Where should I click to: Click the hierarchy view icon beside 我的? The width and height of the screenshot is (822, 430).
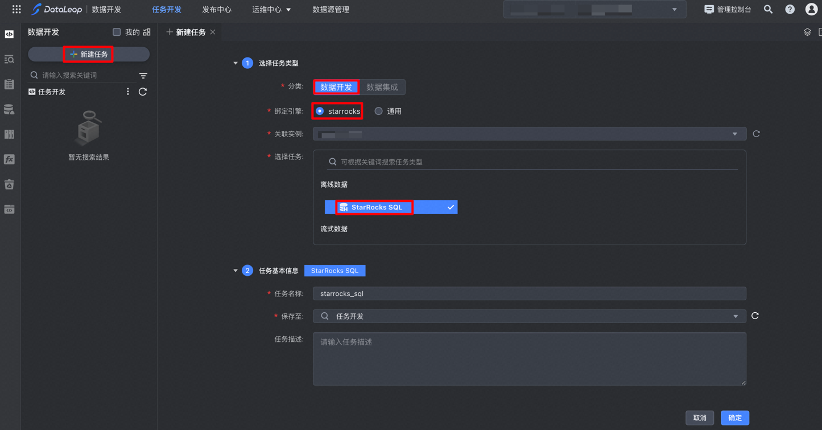click(x=147, y=32)
